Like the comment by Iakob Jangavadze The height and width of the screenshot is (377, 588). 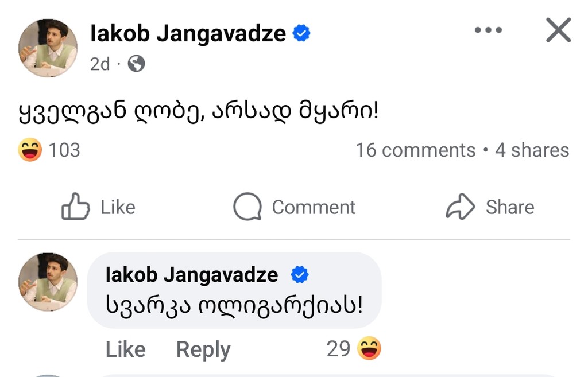(x=125, y=349)
